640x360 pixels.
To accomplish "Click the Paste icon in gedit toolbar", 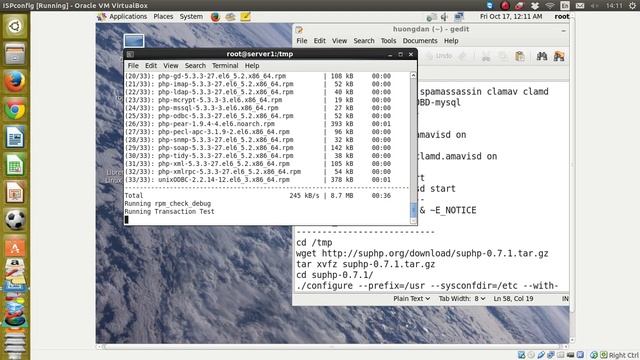I will coord(520,56).
